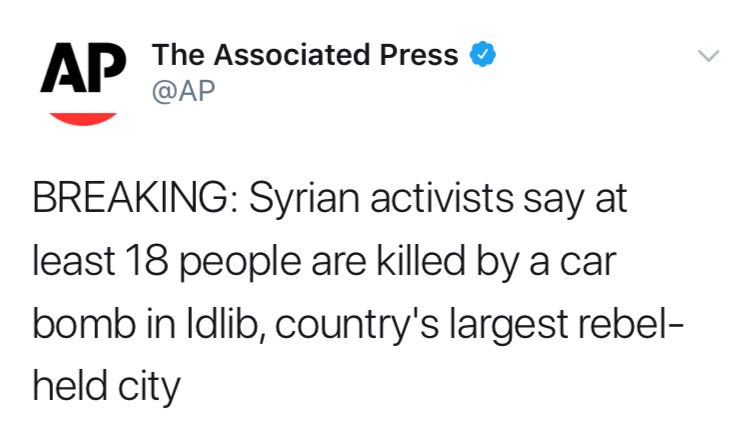Open The Associated Press profile name

coord(305,55)
